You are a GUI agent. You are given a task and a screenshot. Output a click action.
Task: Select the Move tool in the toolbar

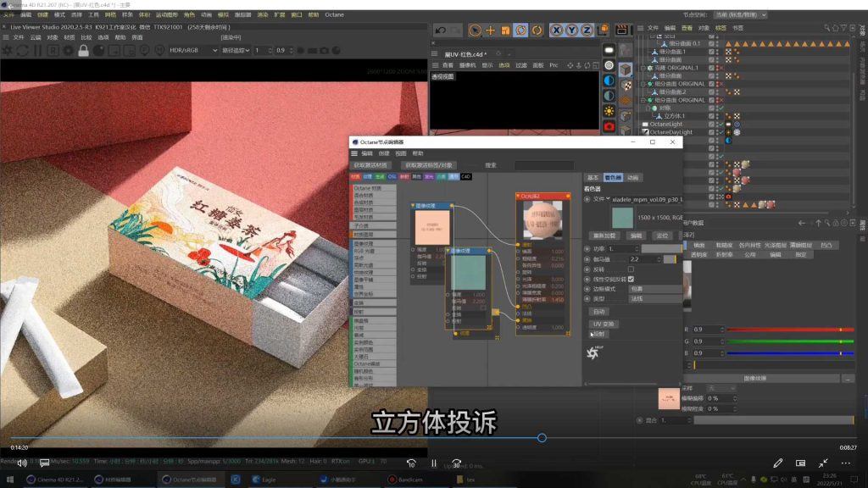point(491,28)
